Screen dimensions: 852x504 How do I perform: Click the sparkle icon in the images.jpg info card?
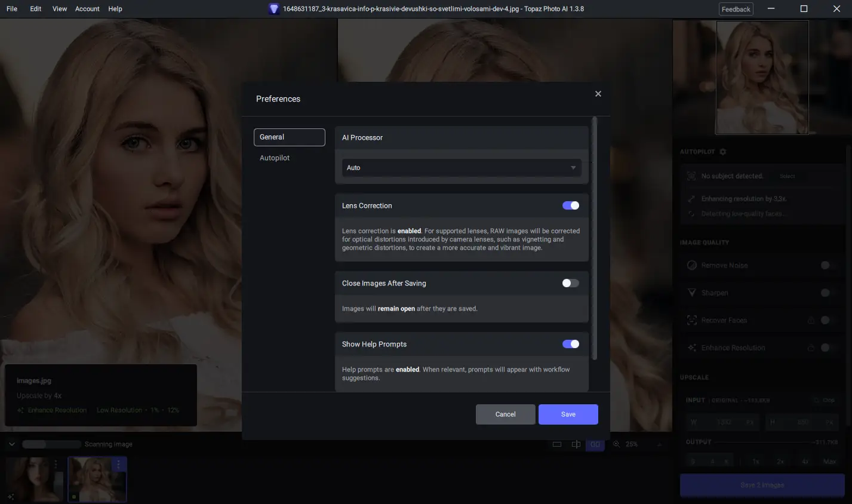coord(20,410)
